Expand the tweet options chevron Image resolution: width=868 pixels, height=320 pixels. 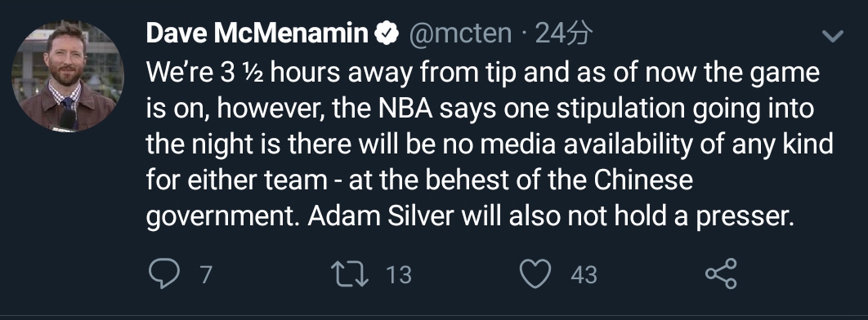pyautogui.click(x=832, y=37)
